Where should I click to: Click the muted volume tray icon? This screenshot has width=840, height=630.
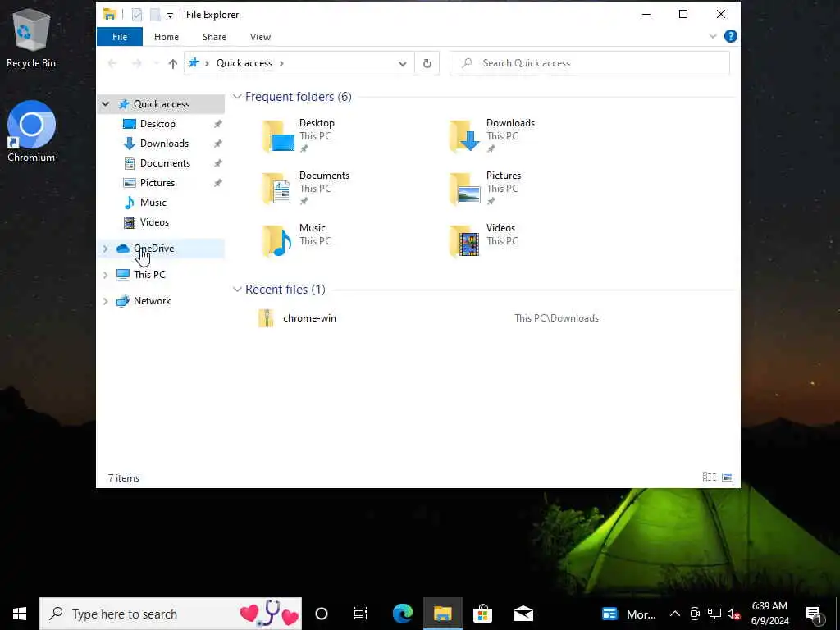pos(733,614)
